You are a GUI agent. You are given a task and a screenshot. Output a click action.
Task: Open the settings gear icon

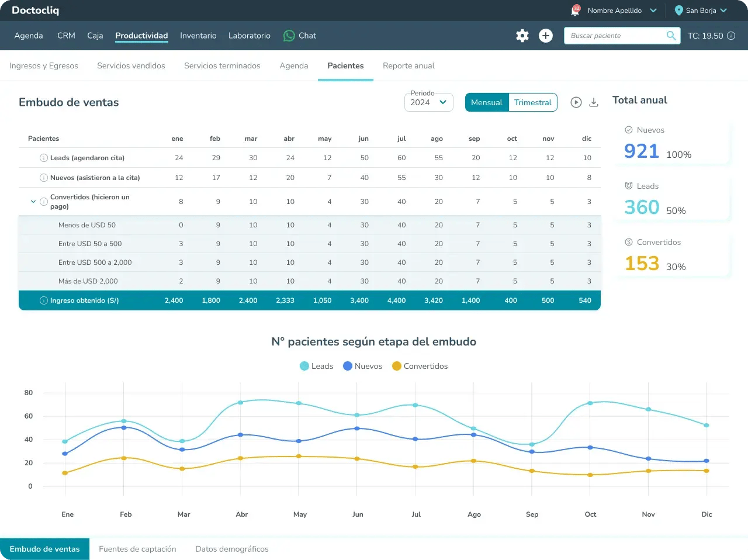click(x=522, y=36)
